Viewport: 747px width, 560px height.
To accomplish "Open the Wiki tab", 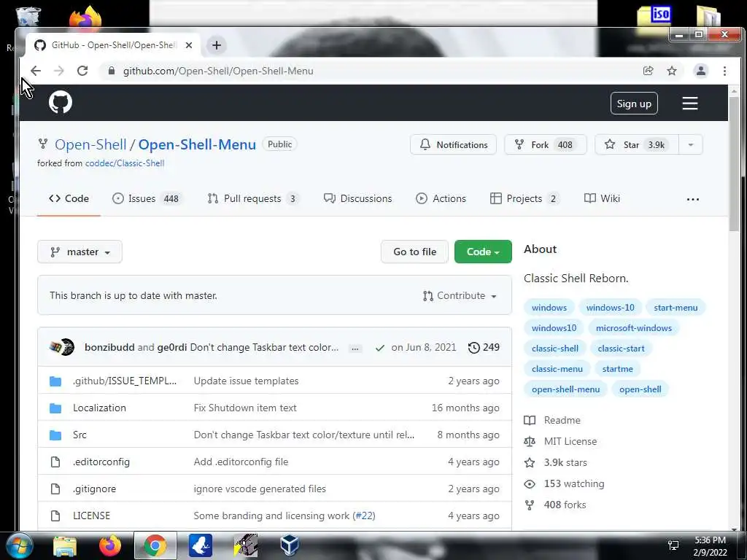I will point(602,198).
